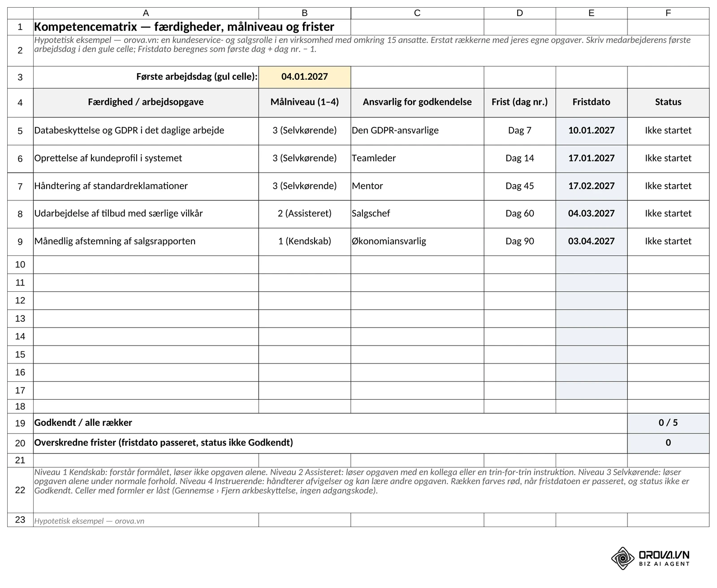Select the Den GDPR-ansvarlige cell
717x588 pixels.
point(417,131)
